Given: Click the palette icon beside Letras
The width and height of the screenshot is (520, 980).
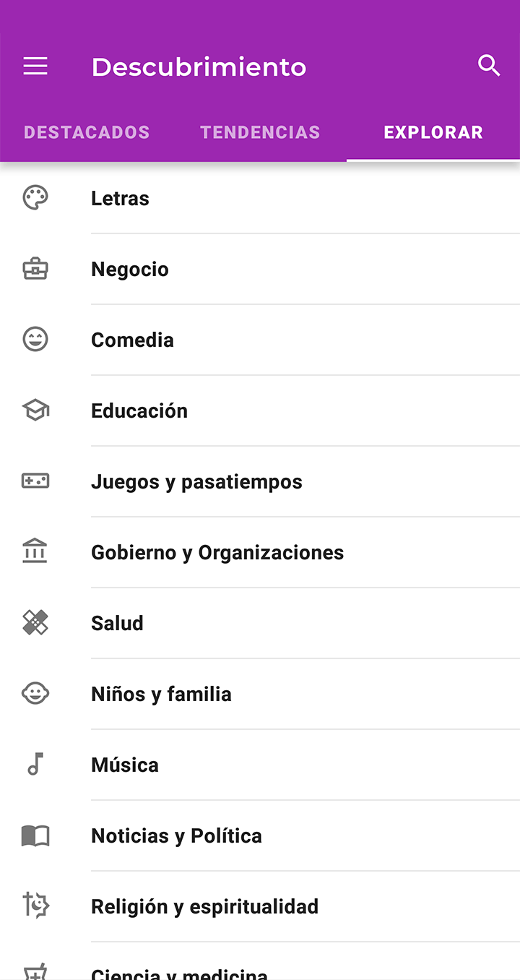Looking at the screenshot, I should tap(35, 198).
